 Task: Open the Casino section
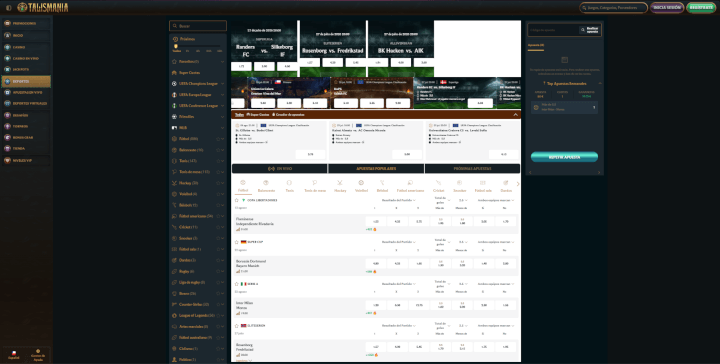point(26,47)
